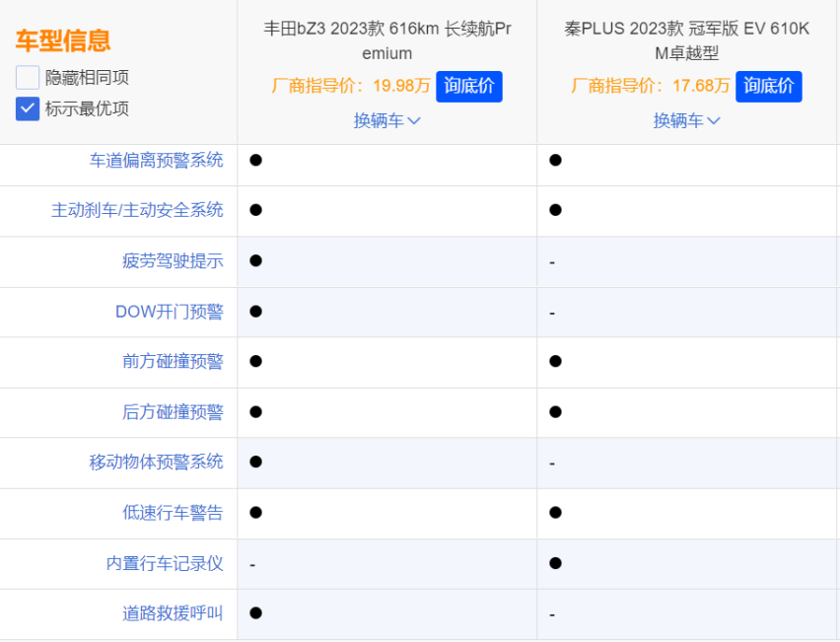The height and width of the screenshot is (642, 840).
Task: Click 丰田bZ3 dot in 车道偏离预警系统 row
Action: 255,160
